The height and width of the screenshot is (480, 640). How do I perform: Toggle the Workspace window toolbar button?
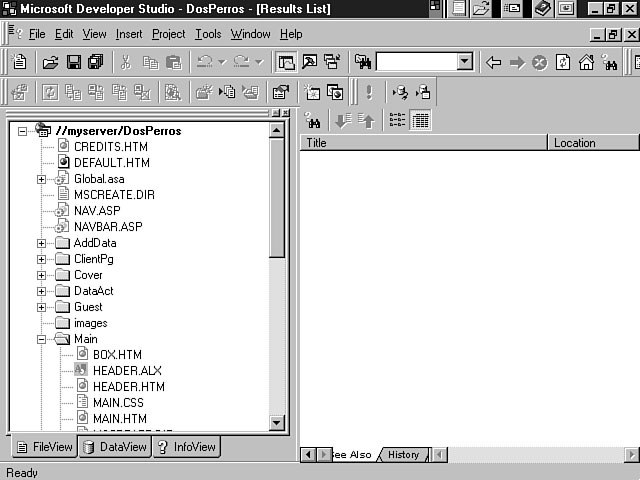tap(287, 62)
